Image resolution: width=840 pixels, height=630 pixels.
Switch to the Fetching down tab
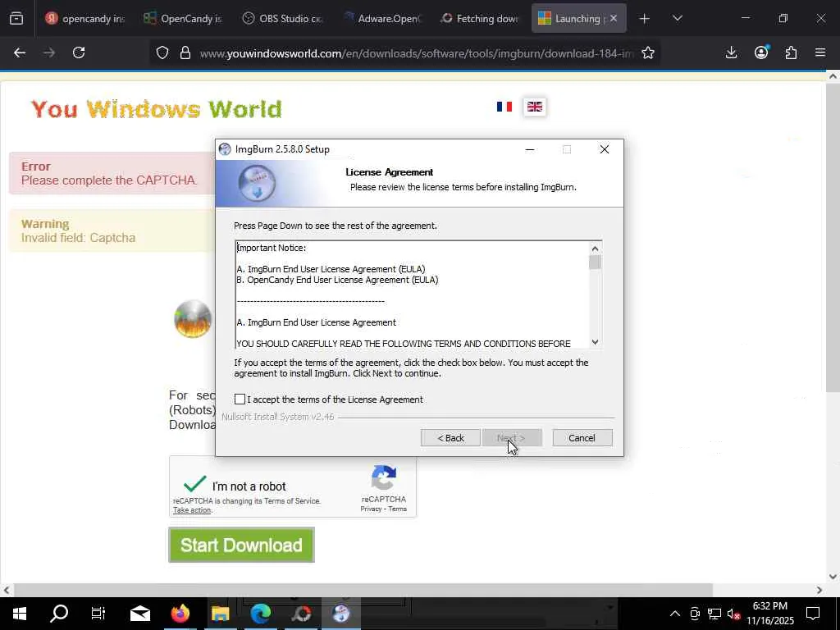pos(479,19)
